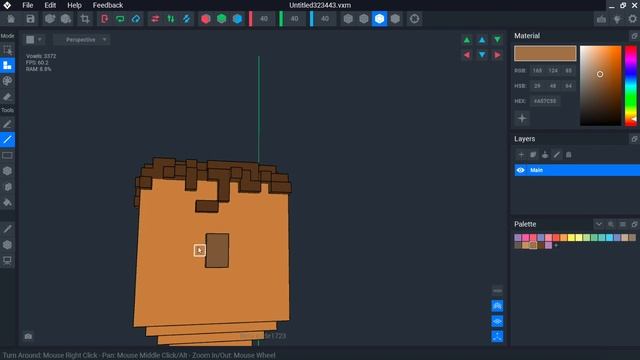
Task: Set the red axis size field showing 40
Action: 264,19
